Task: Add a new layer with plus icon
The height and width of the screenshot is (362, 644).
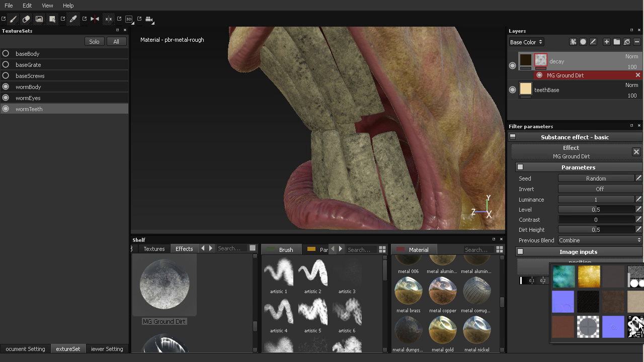Action: coord(607,42)
